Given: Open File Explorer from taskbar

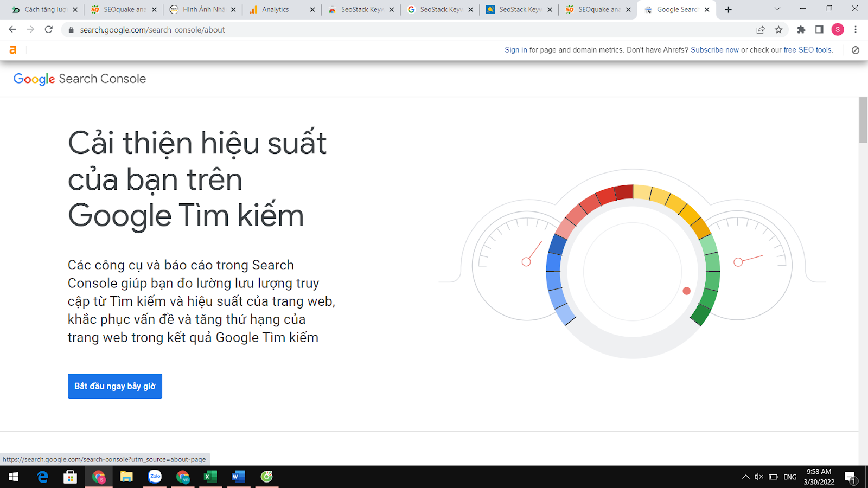Looking at the screenshot, I should pos(126,477).
